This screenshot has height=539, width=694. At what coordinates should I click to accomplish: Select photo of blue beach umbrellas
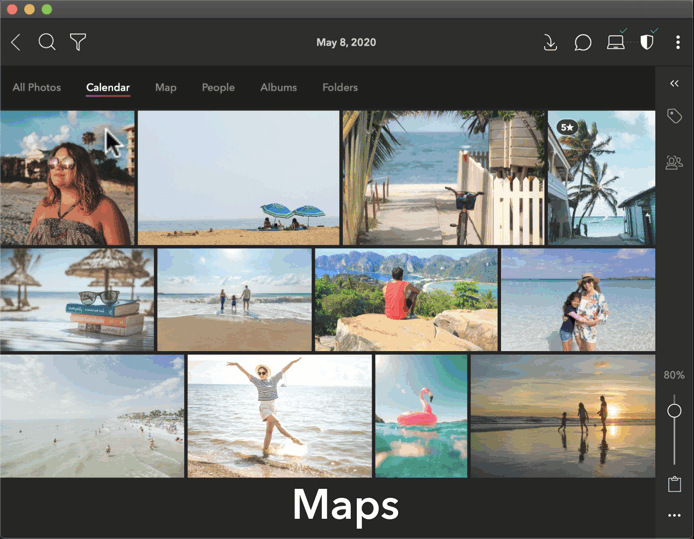[239, 178]
